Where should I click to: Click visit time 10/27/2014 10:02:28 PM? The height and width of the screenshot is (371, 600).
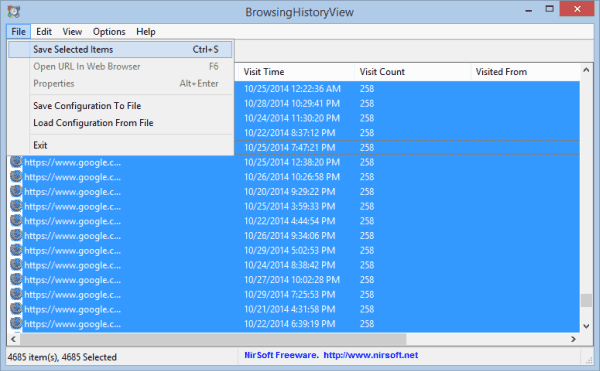[x=292, y=280]
